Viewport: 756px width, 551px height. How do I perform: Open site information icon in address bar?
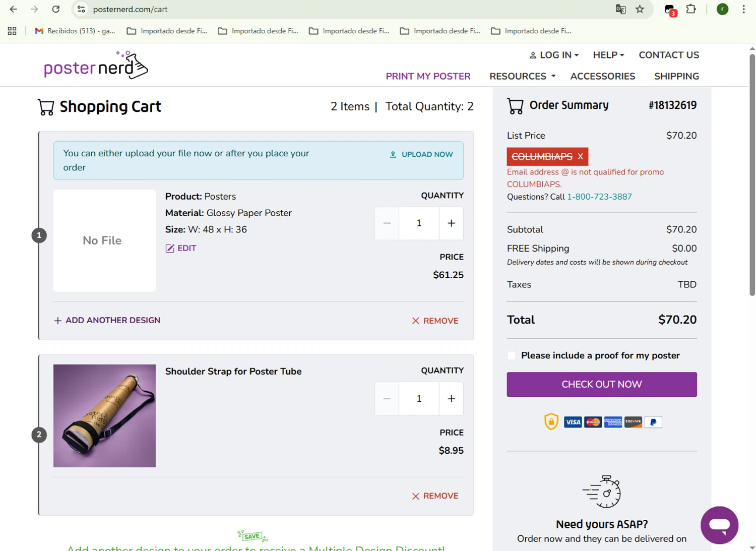pos(81,9)
